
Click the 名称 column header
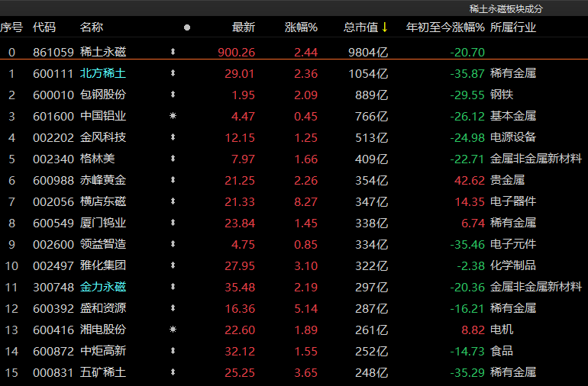point(92,27)
